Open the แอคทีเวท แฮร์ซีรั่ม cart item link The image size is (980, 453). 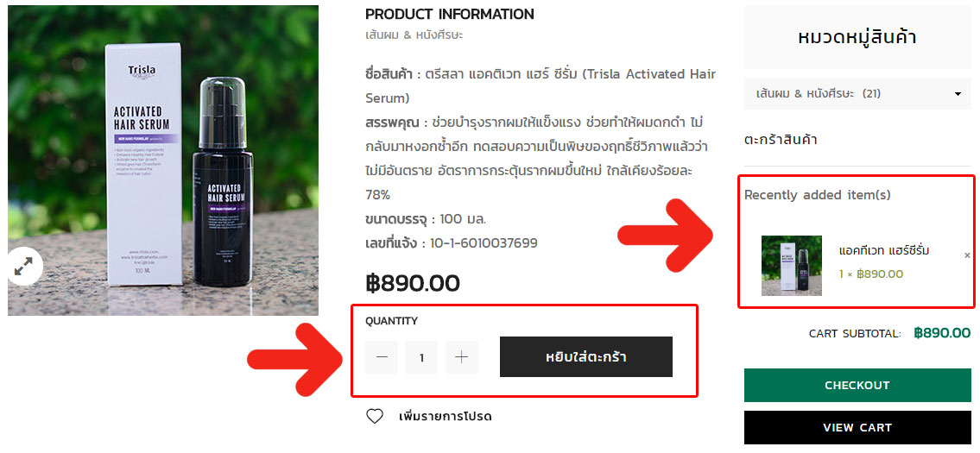[x=884, y=251]
